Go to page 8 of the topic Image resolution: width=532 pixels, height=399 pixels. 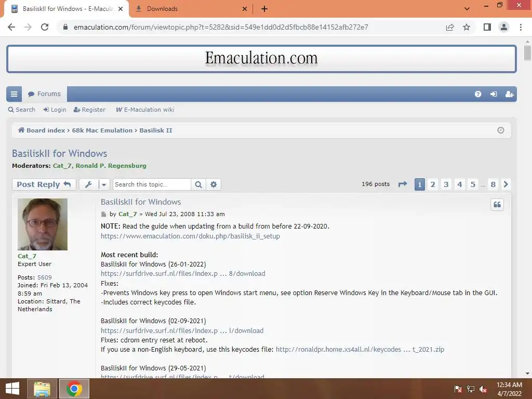[x=493, y=184]
